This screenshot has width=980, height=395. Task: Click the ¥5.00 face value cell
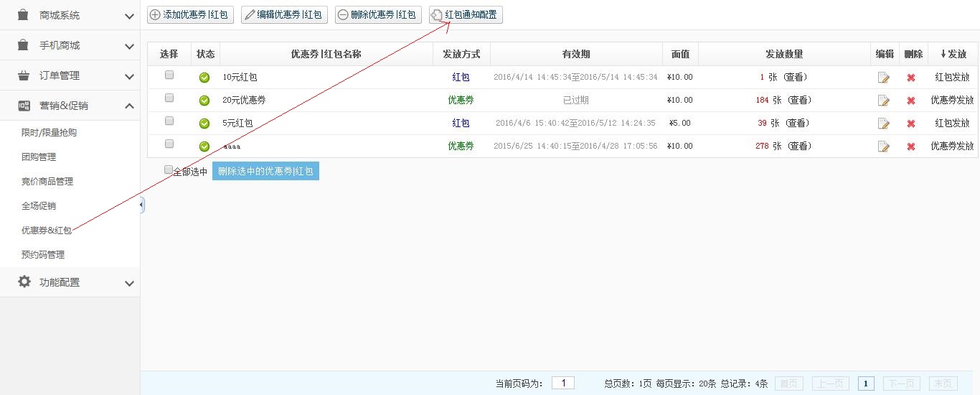pos(679,123)
